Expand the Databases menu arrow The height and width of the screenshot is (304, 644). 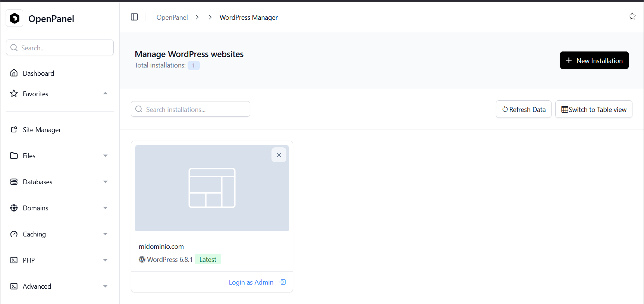105,182
